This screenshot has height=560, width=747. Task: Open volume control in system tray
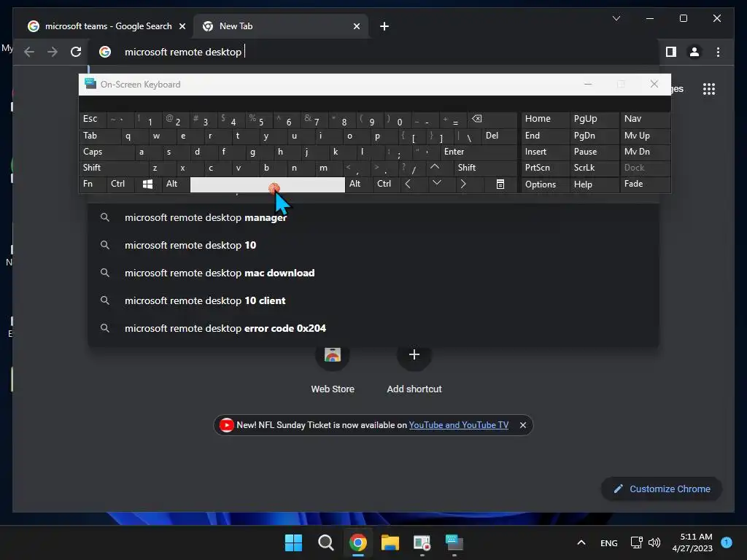(x=655, y=542)
